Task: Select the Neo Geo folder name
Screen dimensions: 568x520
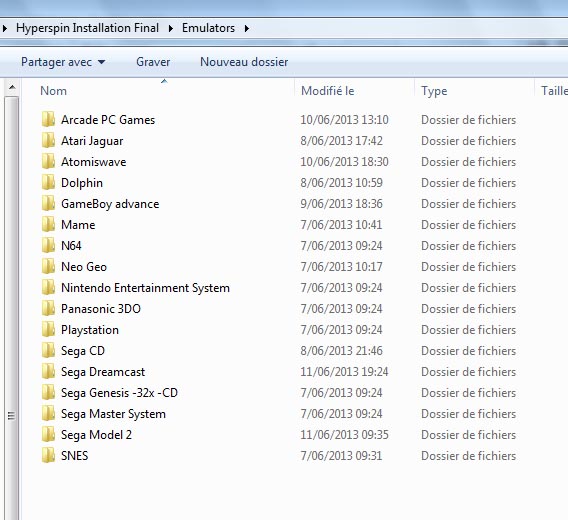Action: click(84, 267)
